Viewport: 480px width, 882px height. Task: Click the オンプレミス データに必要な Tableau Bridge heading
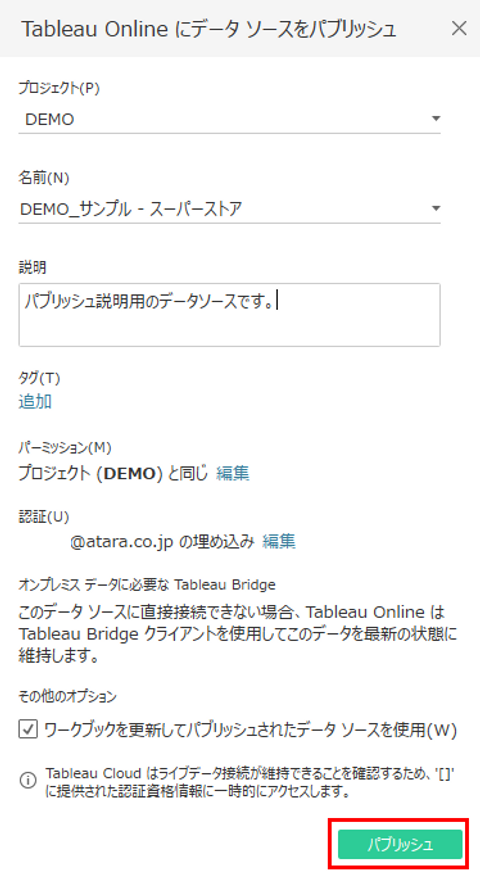(x=147, y=585)
